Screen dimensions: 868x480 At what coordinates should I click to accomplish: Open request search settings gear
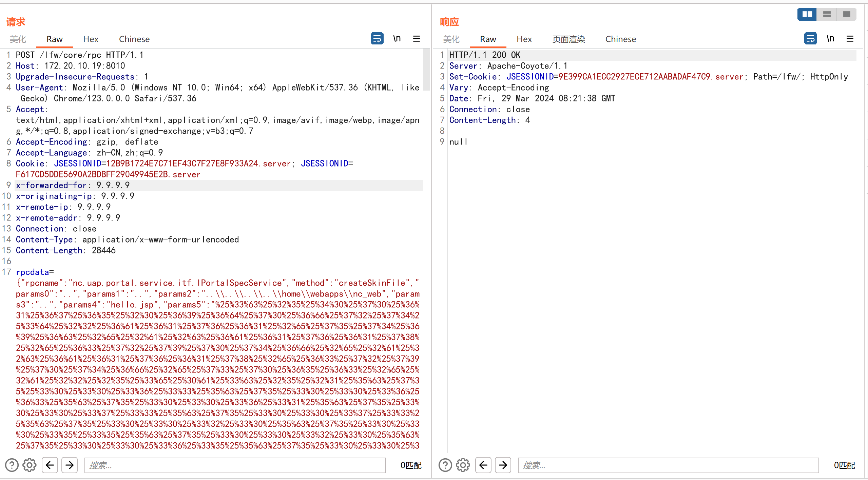[x=30, y=465]
